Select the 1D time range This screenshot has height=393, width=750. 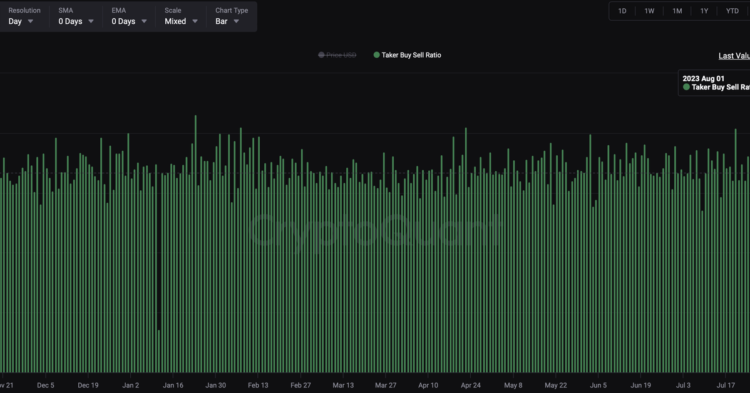click(622, 11)
